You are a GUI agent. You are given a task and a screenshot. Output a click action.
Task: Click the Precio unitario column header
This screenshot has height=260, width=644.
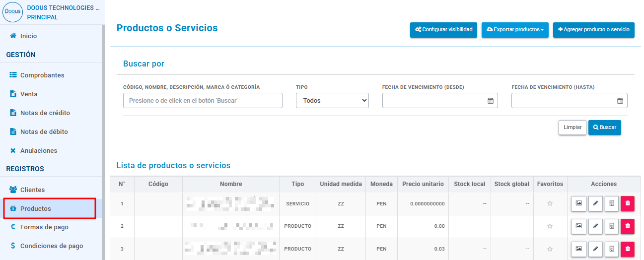pos(423,184)
